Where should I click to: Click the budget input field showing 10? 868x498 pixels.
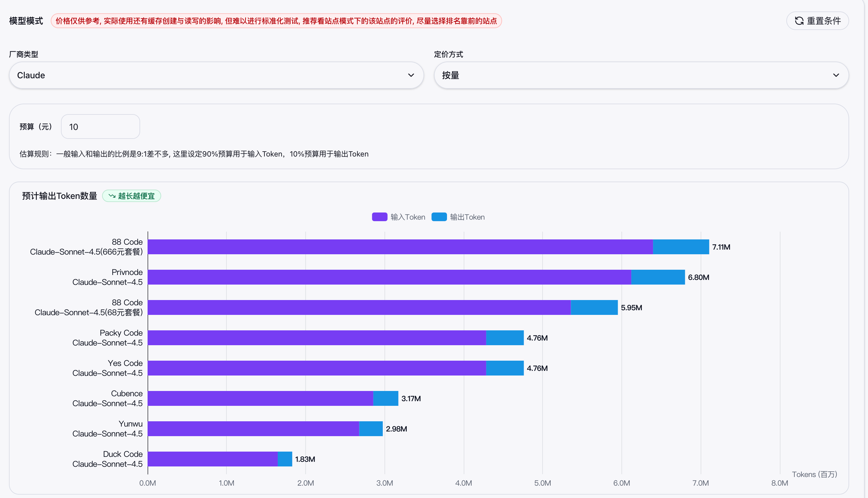click(x=100, y=127)
